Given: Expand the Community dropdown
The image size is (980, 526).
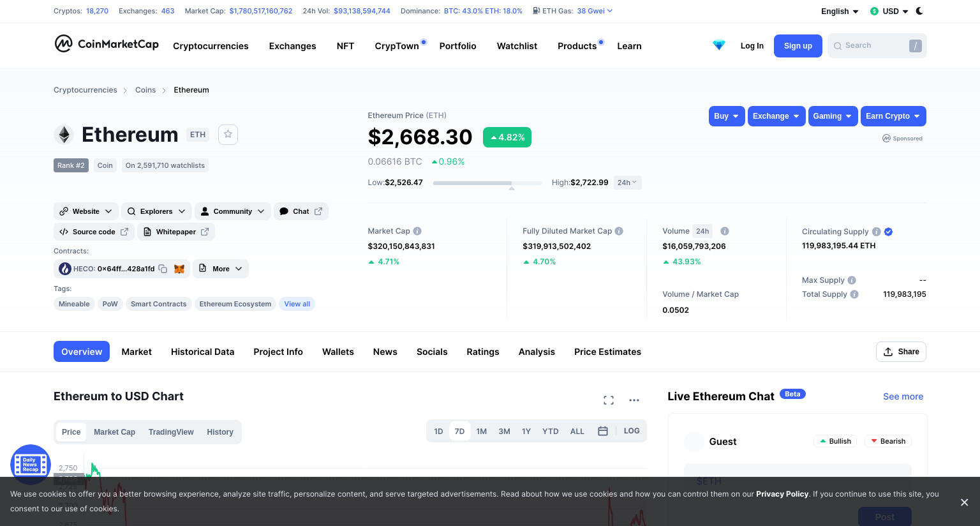Looking at the screenshot, I should 233,211.
